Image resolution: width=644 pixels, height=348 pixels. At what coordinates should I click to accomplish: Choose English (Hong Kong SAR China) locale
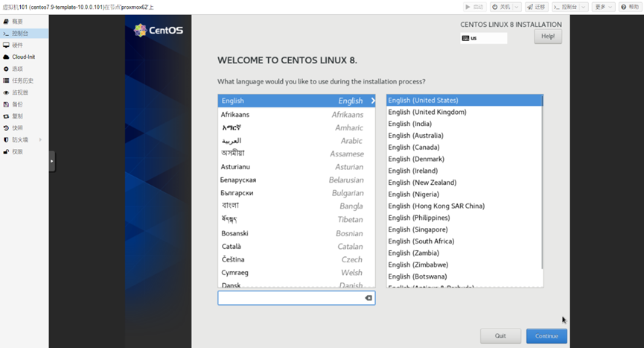tap(464, 206)
